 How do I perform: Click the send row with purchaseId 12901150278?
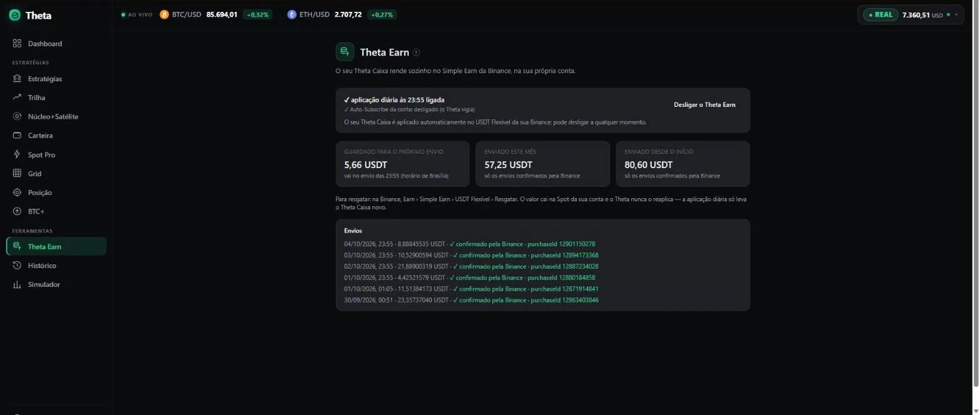(469, 244)
